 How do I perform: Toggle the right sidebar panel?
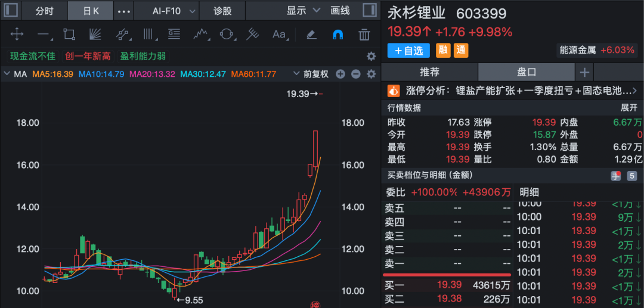coord(369,11)
